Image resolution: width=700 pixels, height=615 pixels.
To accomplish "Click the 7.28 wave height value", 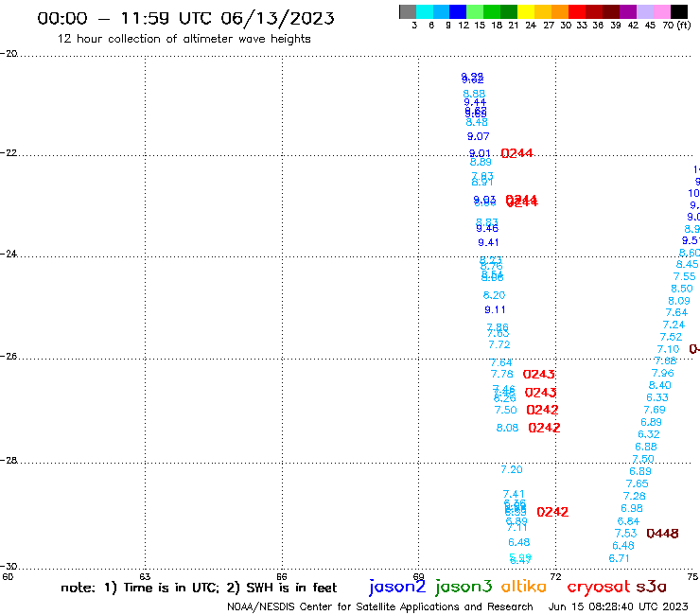I will 635,496.
